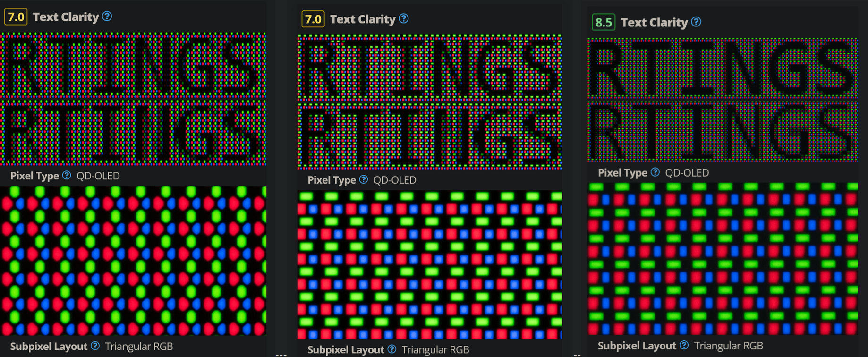Click Pixel Type help icon in middle panel
This screenshot has height=357, width=868.
(363, 179)
